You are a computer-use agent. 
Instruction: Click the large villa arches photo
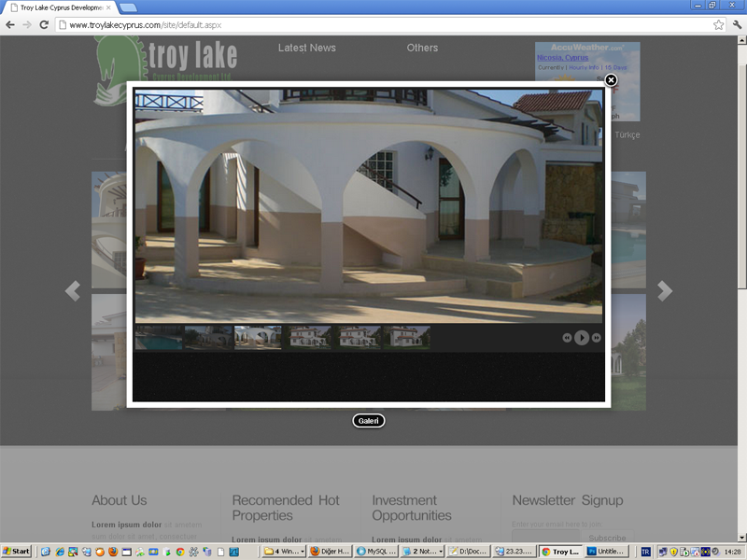[369, 206]
